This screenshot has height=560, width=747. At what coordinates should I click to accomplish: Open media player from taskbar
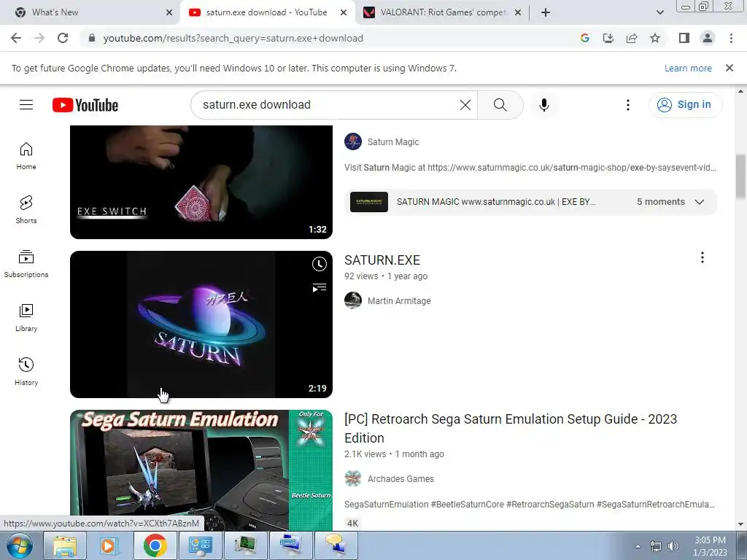pos(109,545)
